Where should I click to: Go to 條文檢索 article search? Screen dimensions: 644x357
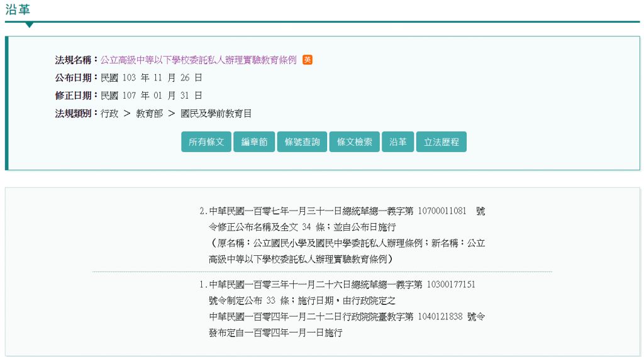click(x=354, y=142)
